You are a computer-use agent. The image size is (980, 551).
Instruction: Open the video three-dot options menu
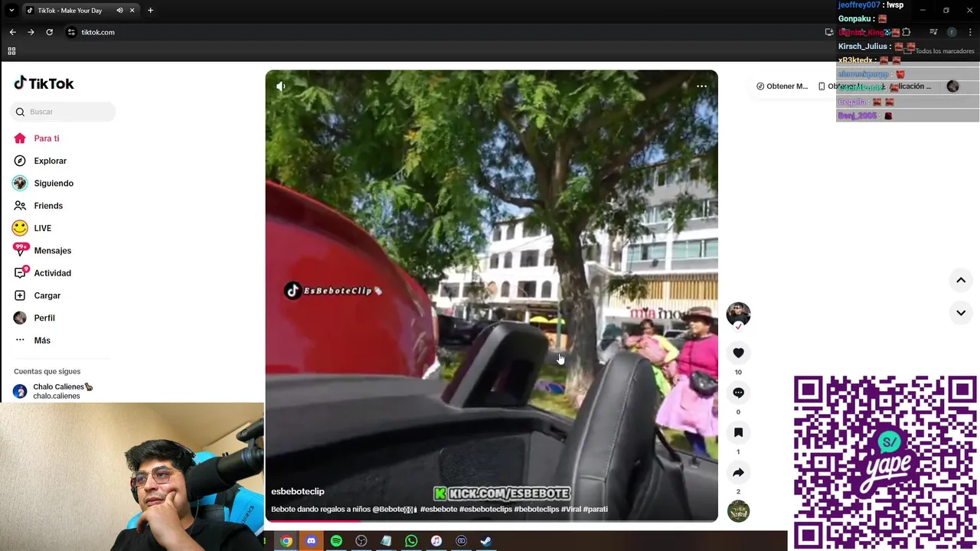tap(701, 86)
